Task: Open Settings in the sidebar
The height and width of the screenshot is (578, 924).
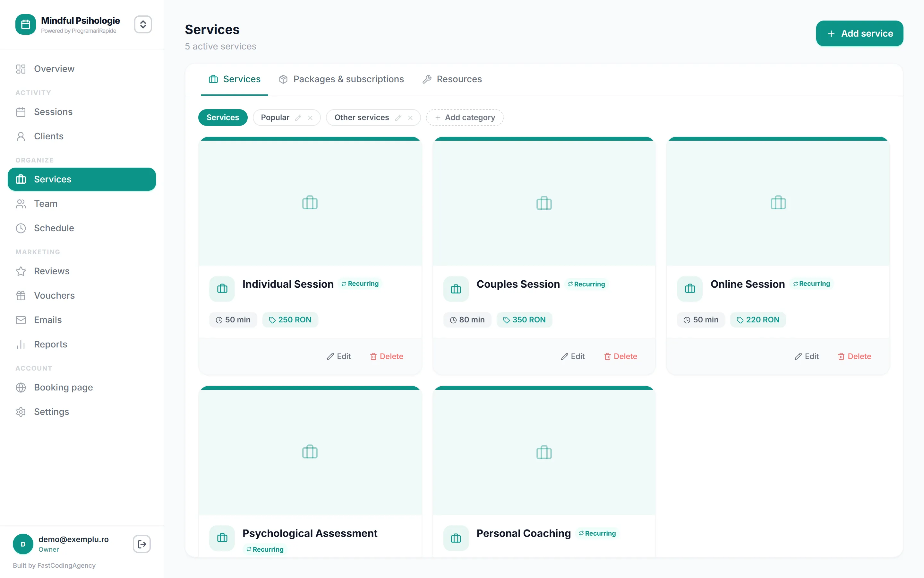Action: tap(82, 412)
